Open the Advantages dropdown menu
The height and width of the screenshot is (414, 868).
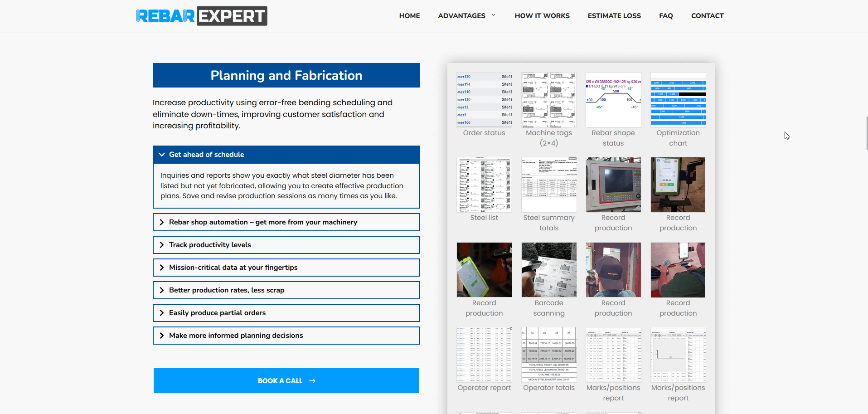(466, 16)
